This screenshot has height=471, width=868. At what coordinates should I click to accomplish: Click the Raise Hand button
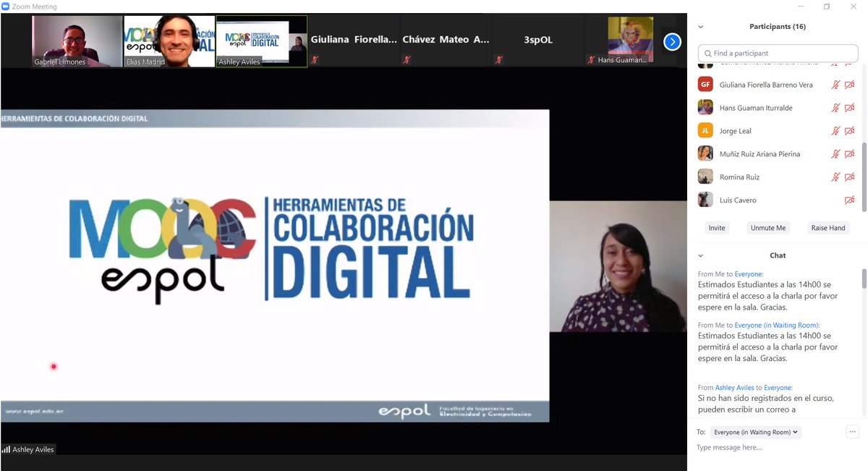[x=828, y=228]
